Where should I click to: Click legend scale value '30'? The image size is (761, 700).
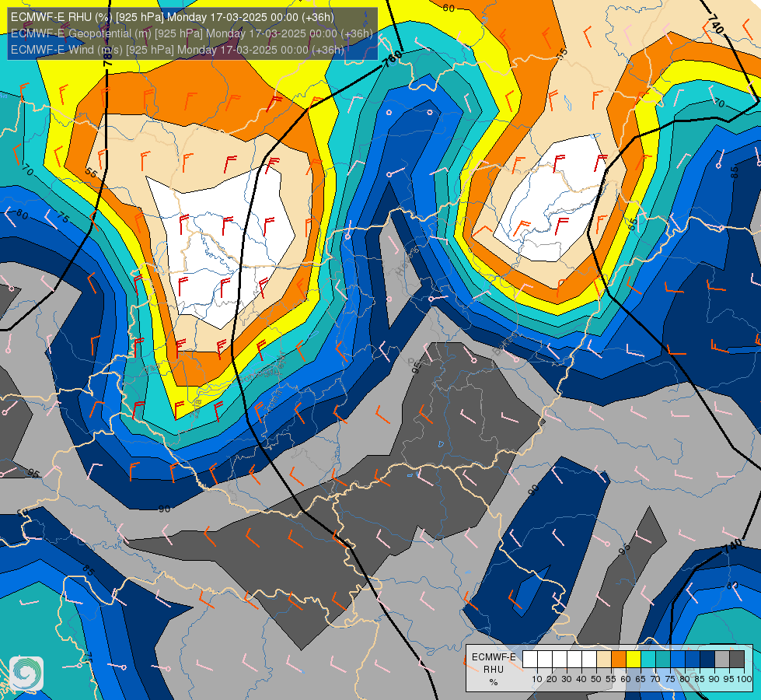(567, 679)
